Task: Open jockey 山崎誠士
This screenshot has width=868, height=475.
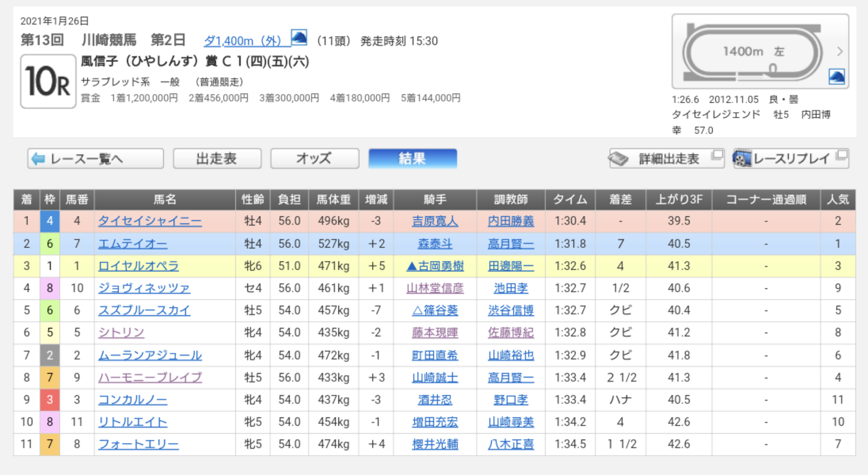Action: (435, 377)
